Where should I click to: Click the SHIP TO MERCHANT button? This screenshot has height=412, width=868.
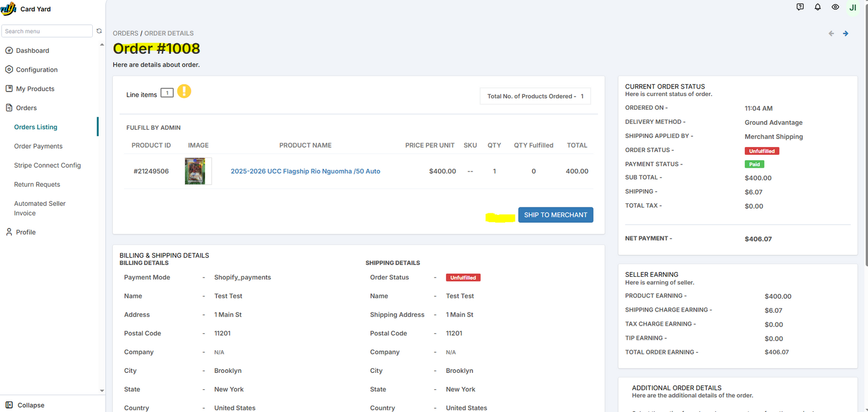556,215
